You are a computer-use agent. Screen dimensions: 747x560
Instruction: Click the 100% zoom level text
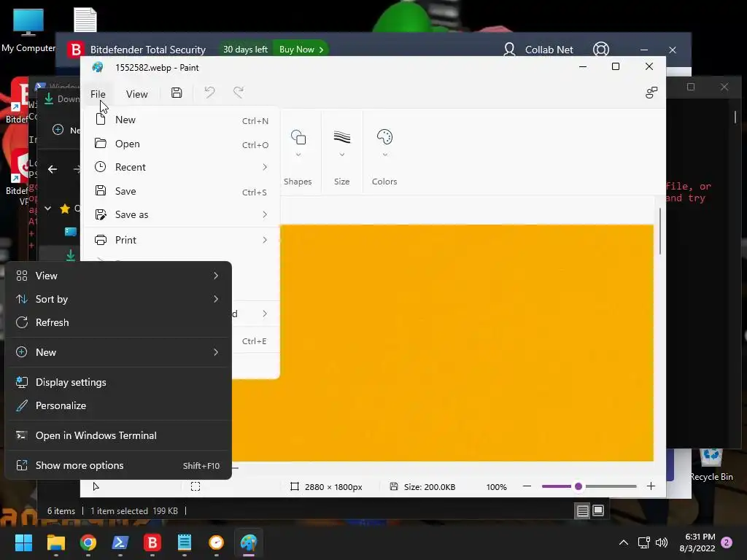496,486
